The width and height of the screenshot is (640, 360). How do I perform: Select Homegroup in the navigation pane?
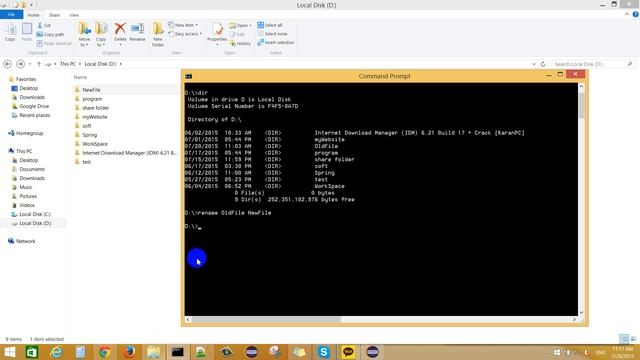point(29,133)
